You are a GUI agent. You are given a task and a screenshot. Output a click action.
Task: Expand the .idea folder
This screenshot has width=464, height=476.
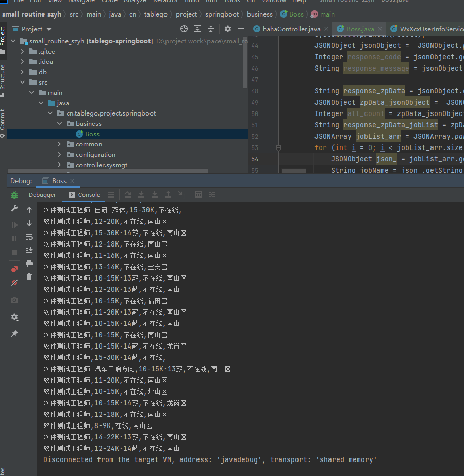(x=22, y=61)
